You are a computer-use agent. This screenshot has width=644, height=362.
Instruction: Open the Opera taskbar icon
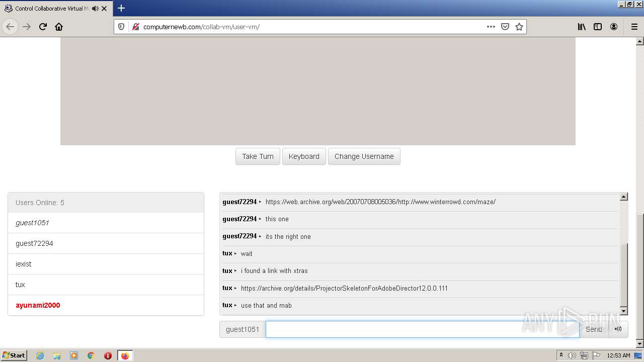108,355
